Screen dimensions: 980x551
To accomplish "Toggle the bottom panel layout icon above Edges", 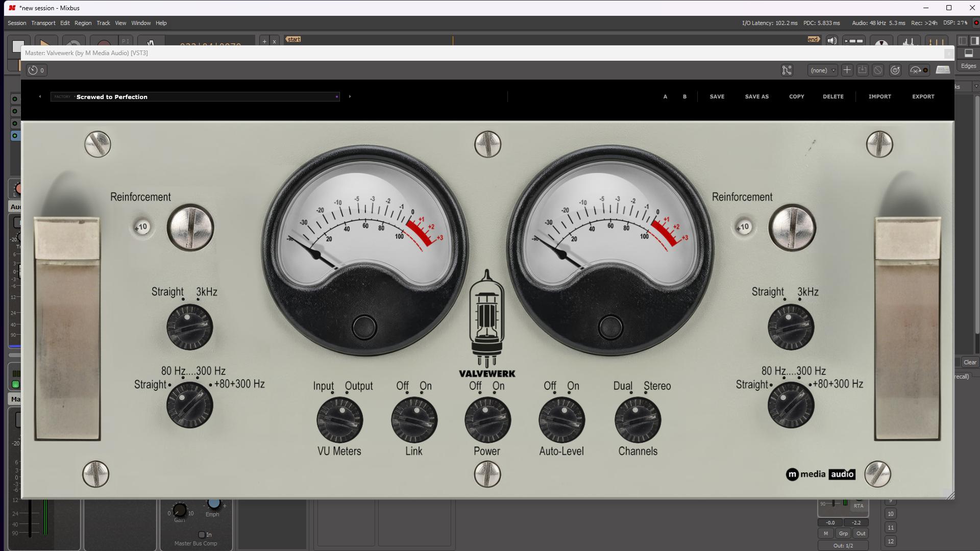I will click(968, 53).
